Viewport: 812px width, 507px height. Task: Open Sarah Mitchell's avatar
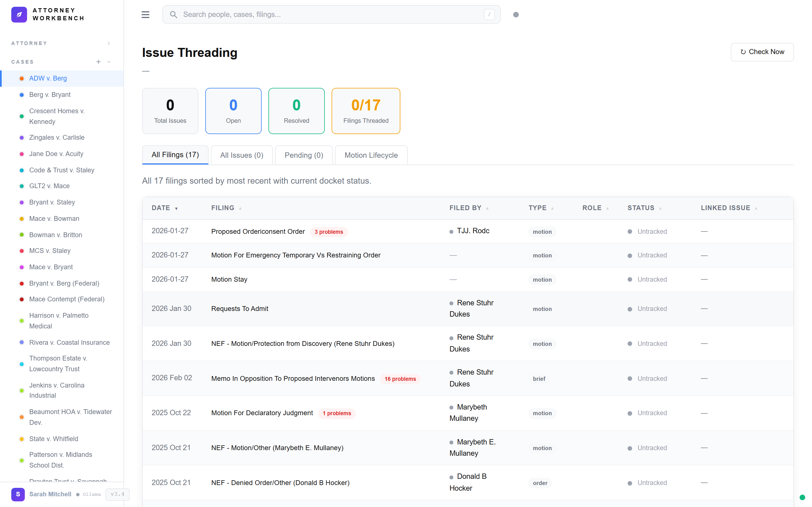pos(18,494)
